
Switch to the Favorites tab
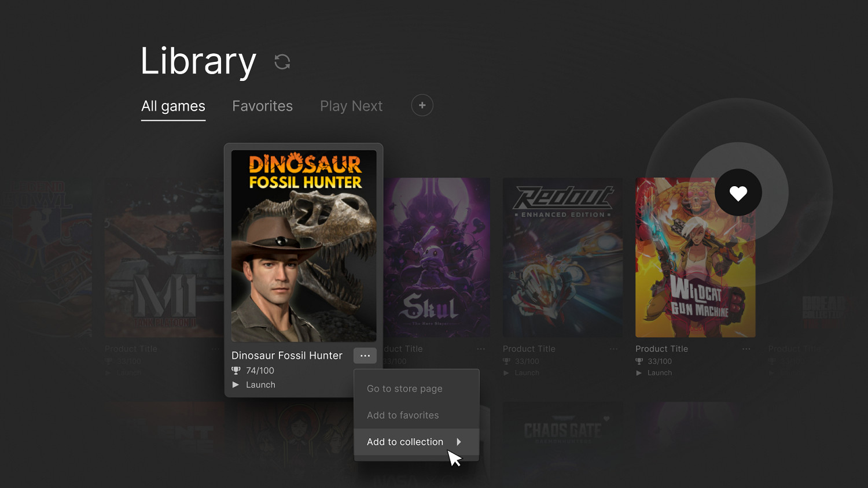coord(262,106)
